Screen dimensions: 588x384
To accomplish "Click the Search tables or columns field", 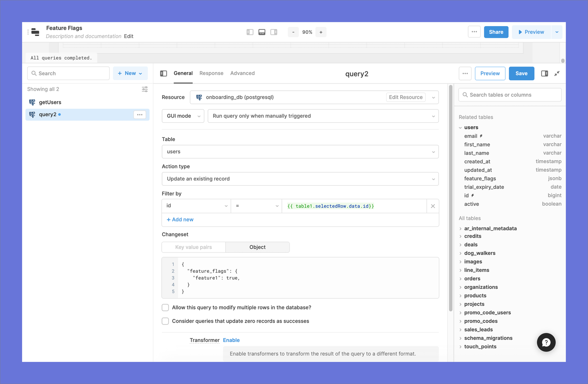I will (x=510, y=95).
